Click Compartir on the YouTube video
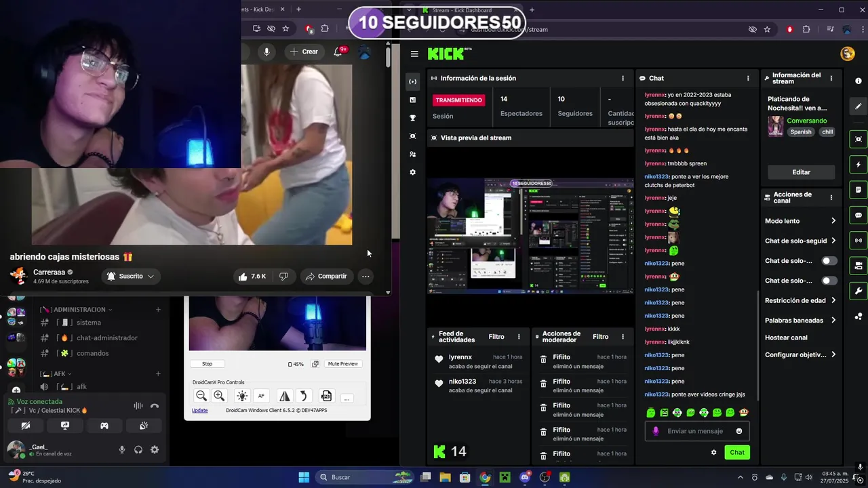Viewport: 868px width, 488px height. [326, 276]
